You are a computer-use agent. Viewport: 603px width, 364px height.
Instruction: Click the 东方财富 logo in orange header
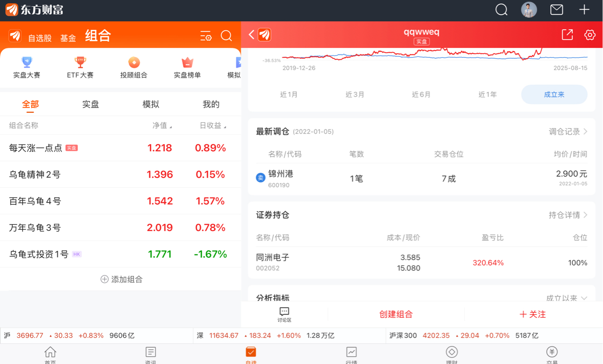15,36
